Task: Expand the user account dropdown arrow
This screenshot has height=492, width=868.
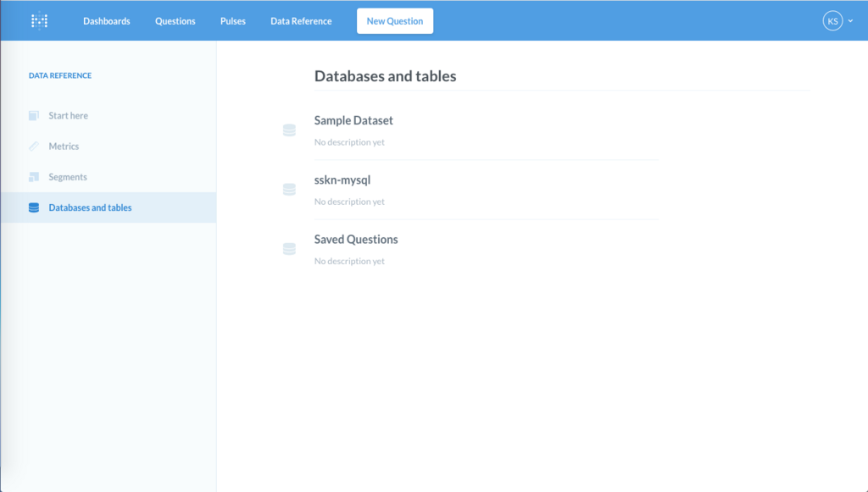Action: pos(851,21)
